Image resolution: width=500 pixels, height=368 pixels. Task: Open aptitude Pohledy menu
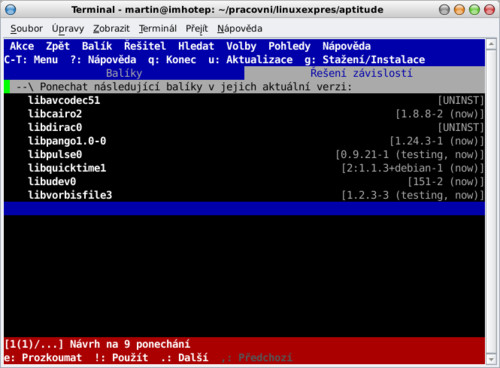tap(289, 46)
